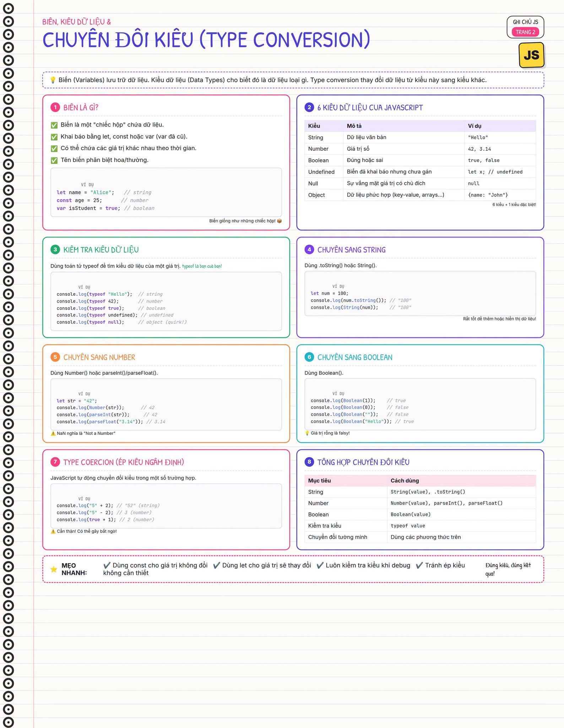Click checkmark beside 'Khai báo bằng let, const'
This screenshot has width=564, height=728.
(x=54, y=137)
